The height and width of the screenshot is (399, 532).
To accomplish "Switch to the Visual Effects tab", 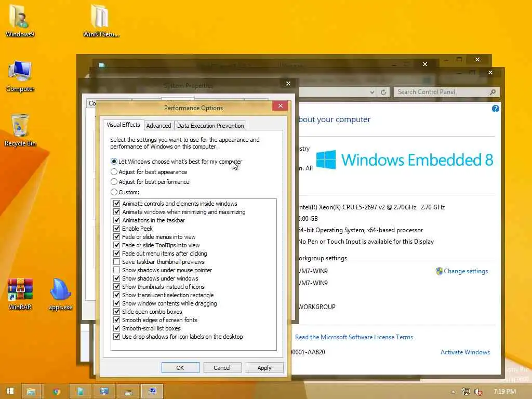I will [123, 125].
